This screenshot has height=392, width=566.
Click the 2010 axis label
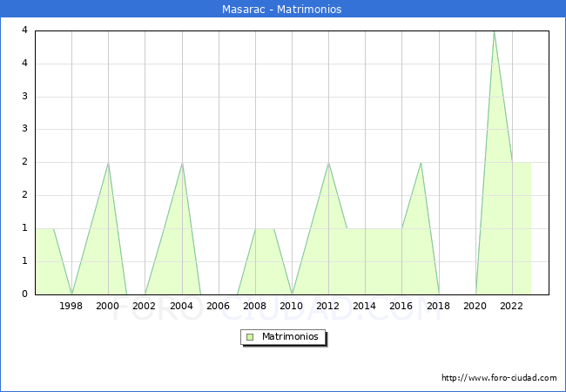(292, 306)
